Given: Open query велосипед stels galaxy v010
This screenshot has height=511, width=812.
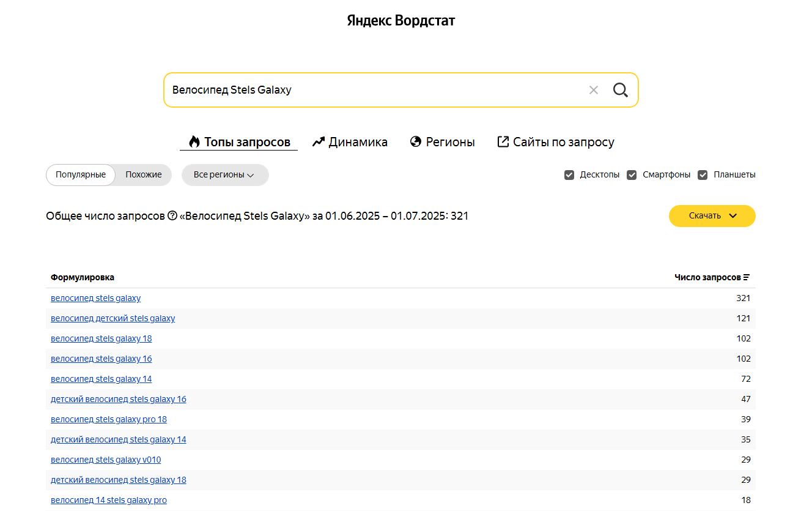Looking at the screenshot, I should tap(106, 460).
